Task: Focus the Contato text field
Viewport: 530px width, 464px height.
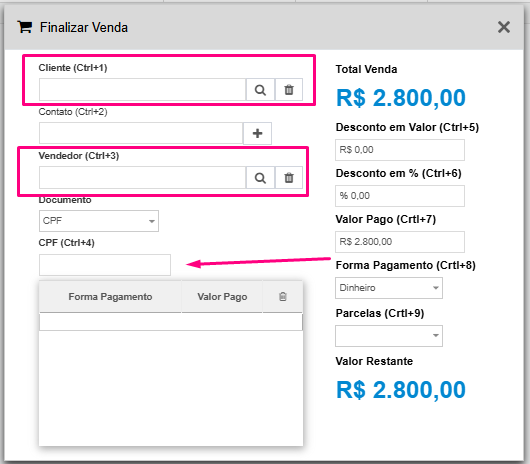Action: click(141, 133)
